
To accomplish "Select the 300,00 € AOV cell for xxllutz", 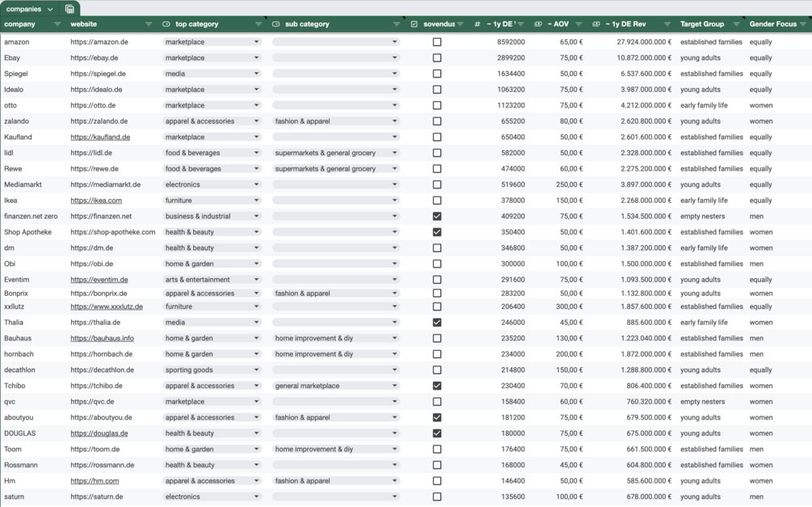I will (568, 307).
